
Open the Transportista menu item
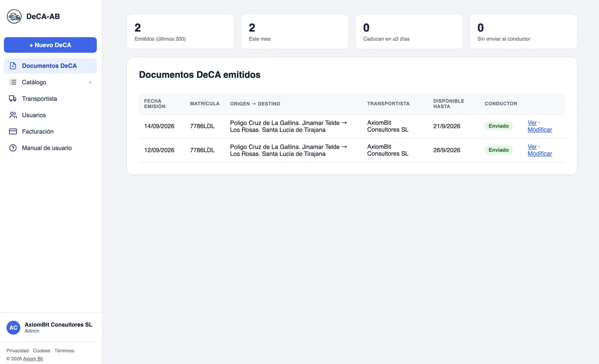[50, 99]
